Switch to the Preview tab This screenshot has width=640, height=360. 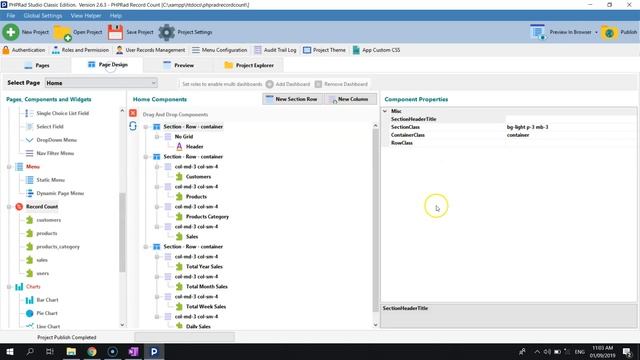pos(178,65)
